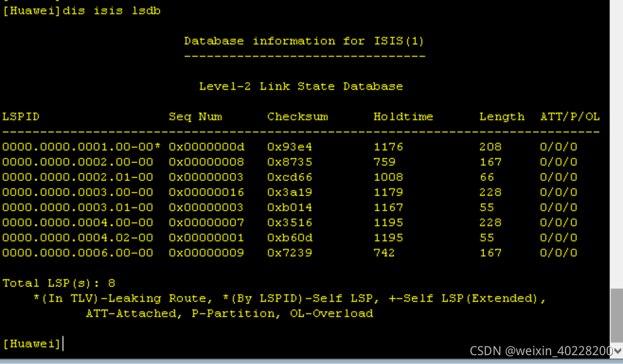Click checksum value 0x3516
Image resolution: width=623 pixels, height=364 pixels.
[x=290, y=222]
